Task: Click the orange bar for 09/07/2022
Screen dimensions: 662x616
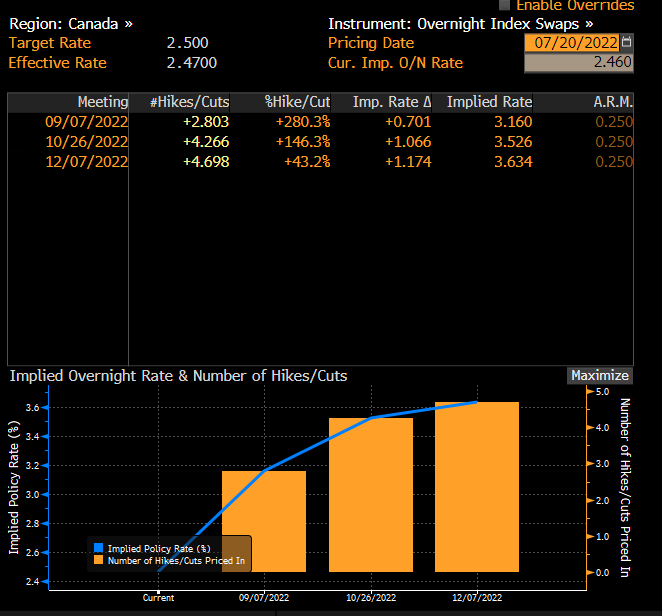Action: (x=264, y=521)
